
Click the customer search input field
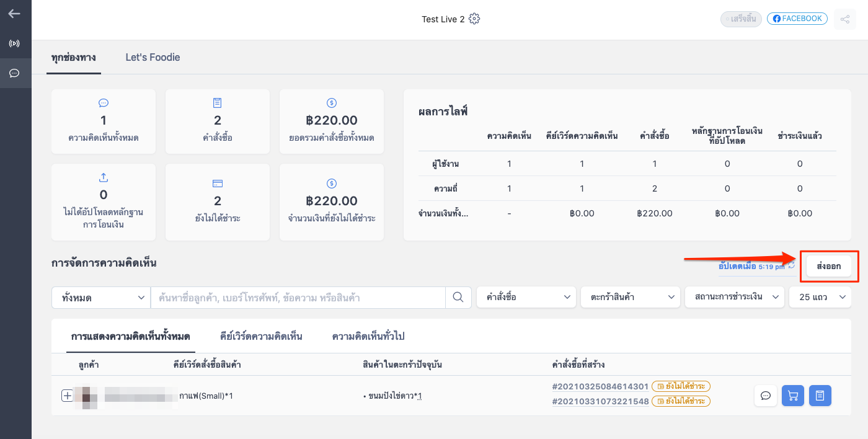[x=298, y=298]
